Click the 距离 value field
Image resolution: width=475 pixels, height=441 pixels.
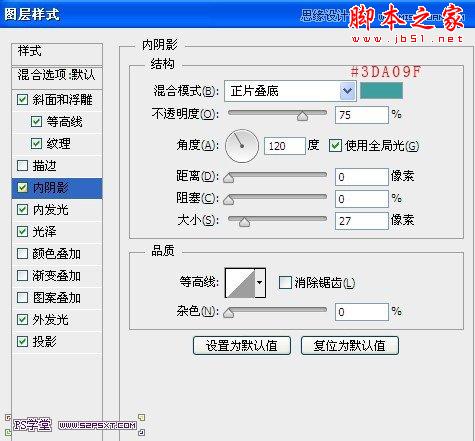(x=362, y=177)
